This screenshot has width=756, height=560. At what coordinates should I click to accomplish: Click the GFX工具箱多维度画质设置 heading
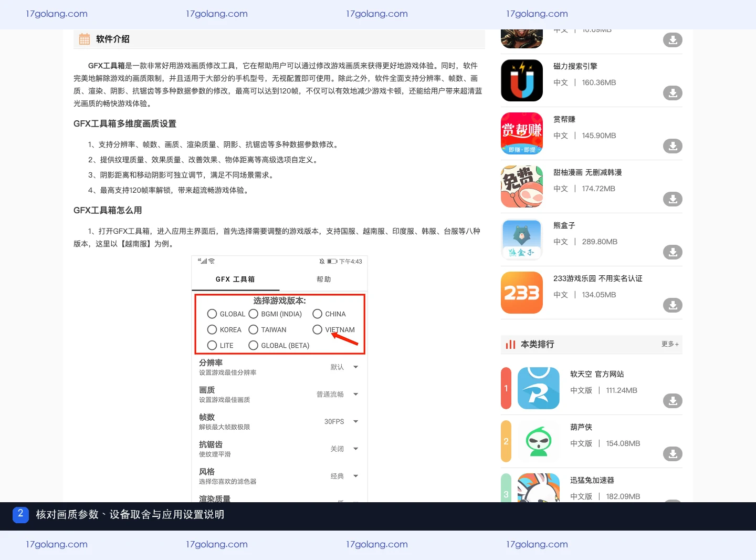(x=125, y=123)
